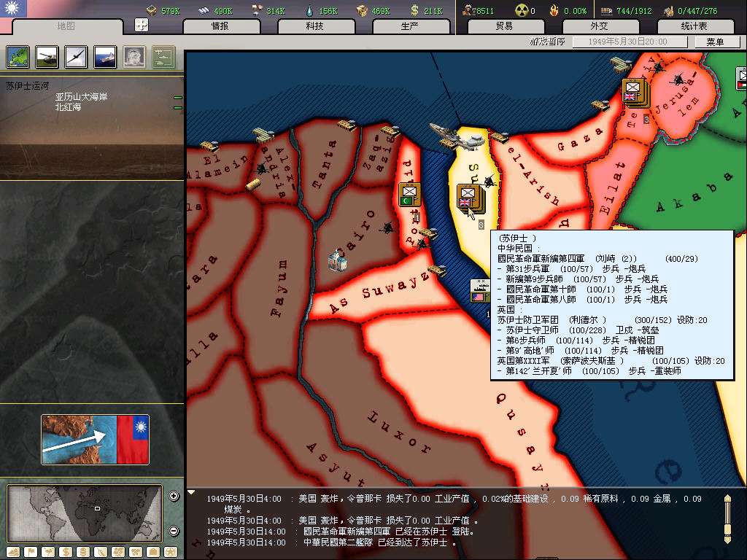Click the green unit-orders diagram icon
747x560 pixels.
click(x=163, y=57)
